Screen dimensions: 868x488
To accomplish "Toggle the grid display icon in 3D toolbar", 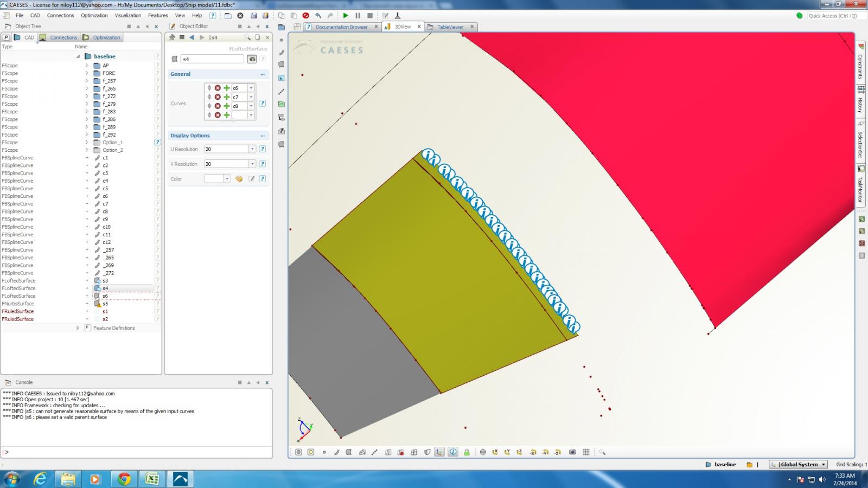I will click(586, 452).
